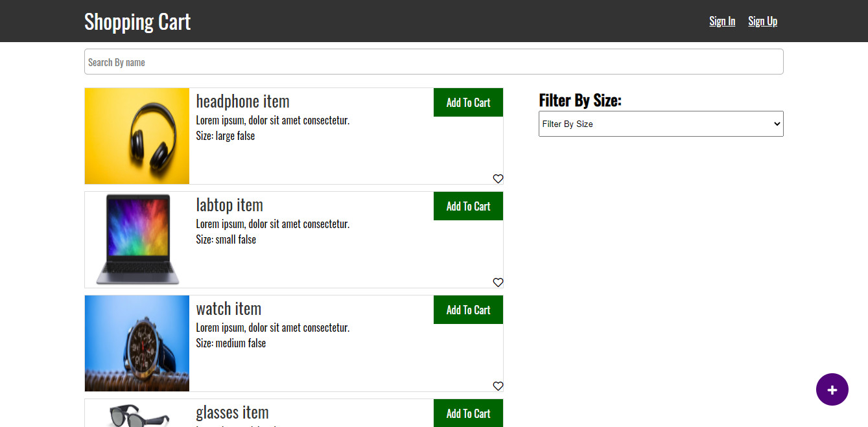View the glasses product thumbnail
The height and width of the screenshot is (427, 868).
[137, 415]
